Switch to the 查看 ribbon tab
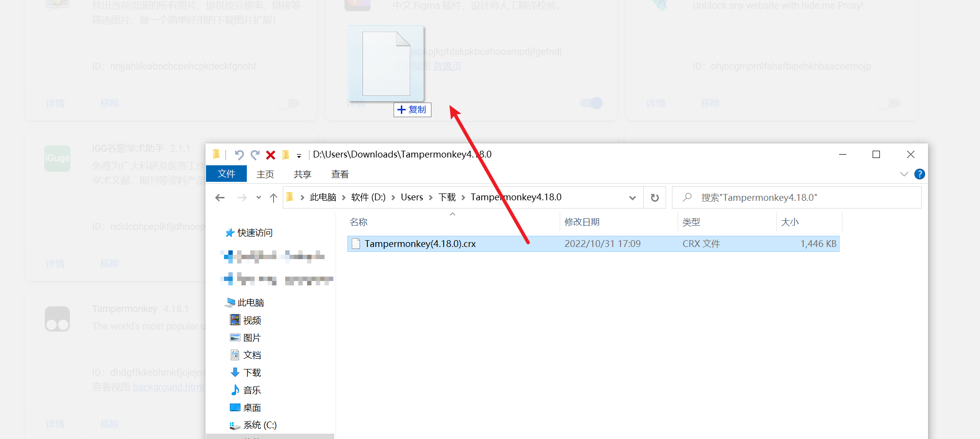 coord(340,174)
